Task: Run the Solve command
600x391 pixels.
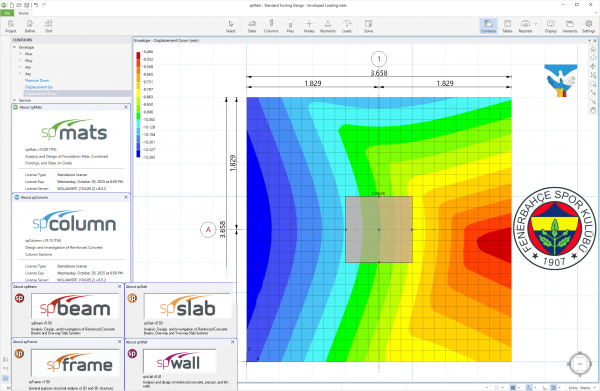Action: [x=368, y=26]
